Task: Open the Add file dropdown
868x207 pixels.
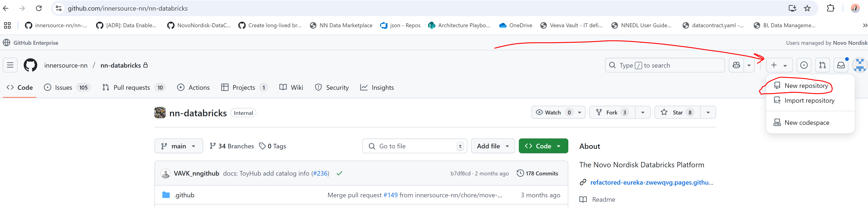Action: [x=493, y=146]
